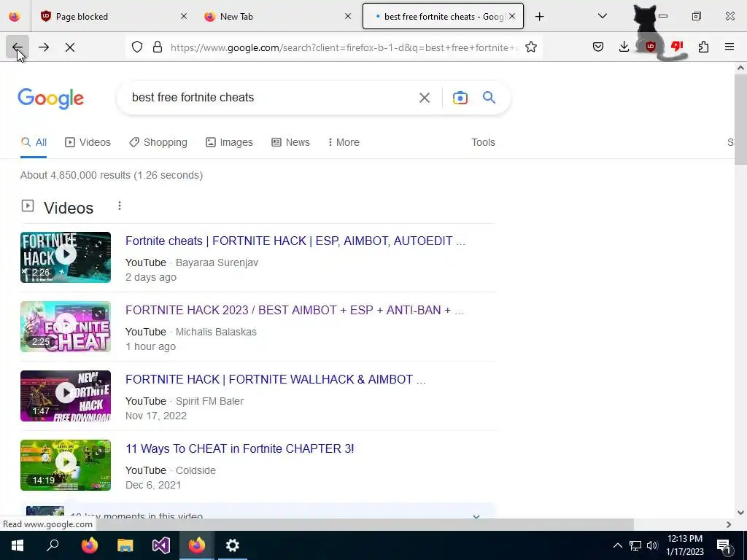Expand key moments in this video

point(476,516)
